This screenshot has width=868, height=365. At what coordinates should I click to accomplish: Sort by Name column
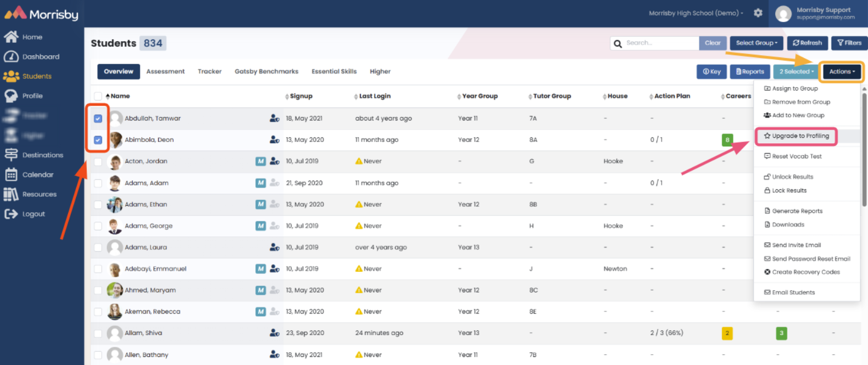click(118, 96)
